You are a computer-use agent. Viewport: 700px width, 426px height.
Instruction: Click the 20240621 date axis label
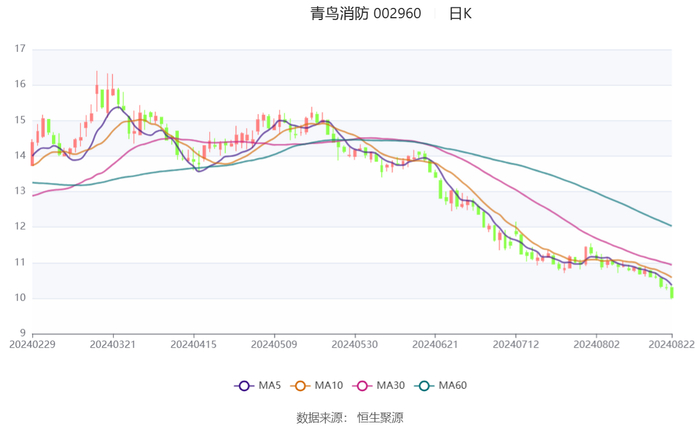pos(435,344)
